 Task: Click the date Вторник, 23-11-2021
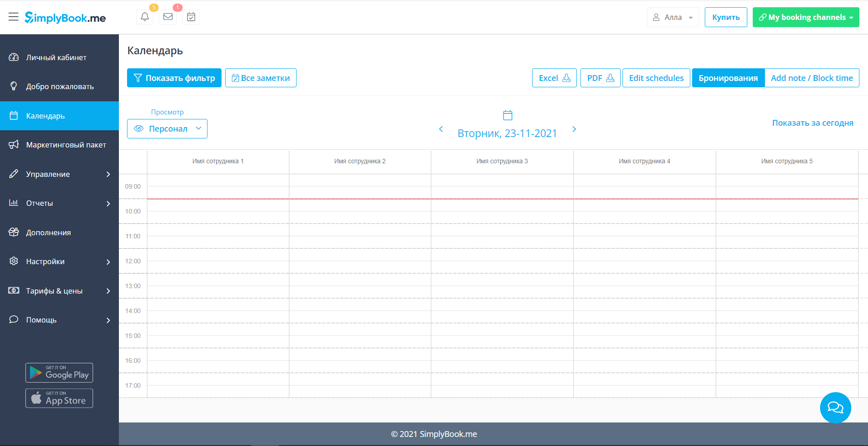[507, 133]
